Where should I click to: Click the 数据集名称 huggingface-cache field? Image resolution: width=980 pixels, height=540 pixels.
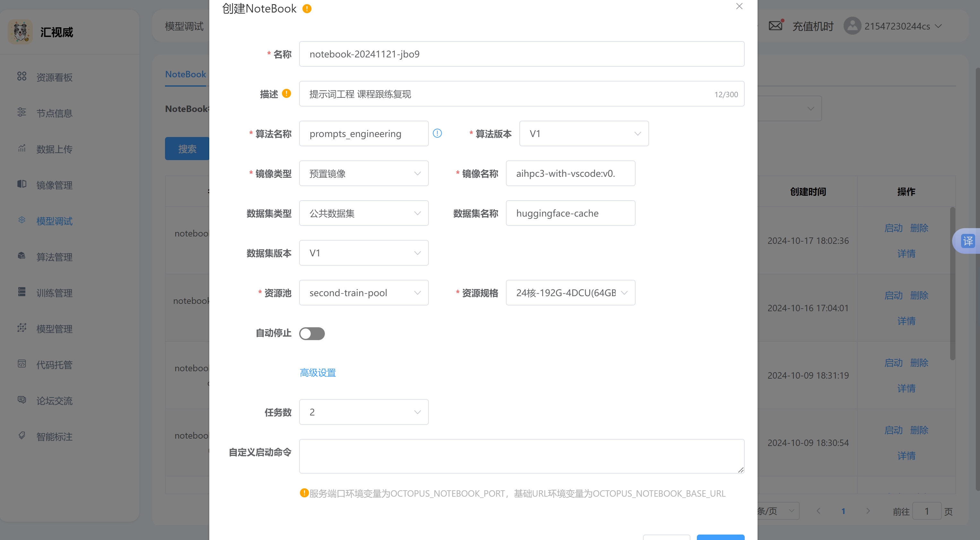pos(570,213)
